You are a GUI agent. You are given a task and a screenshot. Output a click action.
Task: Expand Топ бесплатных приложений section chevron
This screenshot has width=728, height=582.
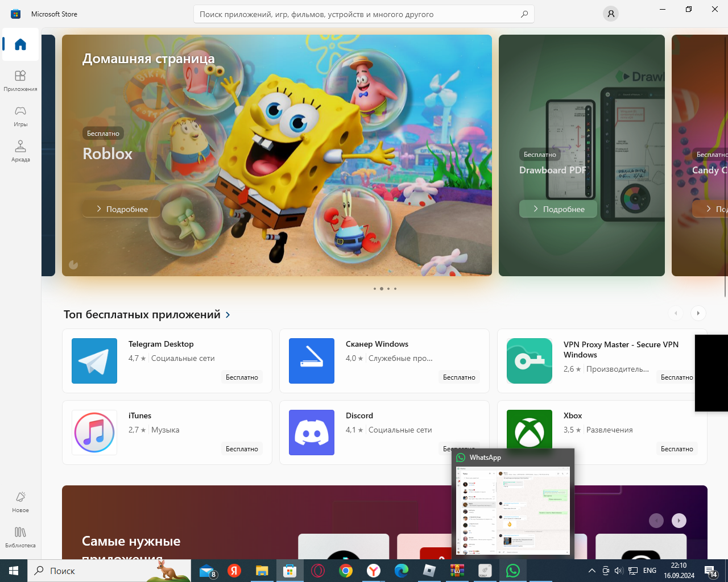pyautogui.click(x=228, y=315)
